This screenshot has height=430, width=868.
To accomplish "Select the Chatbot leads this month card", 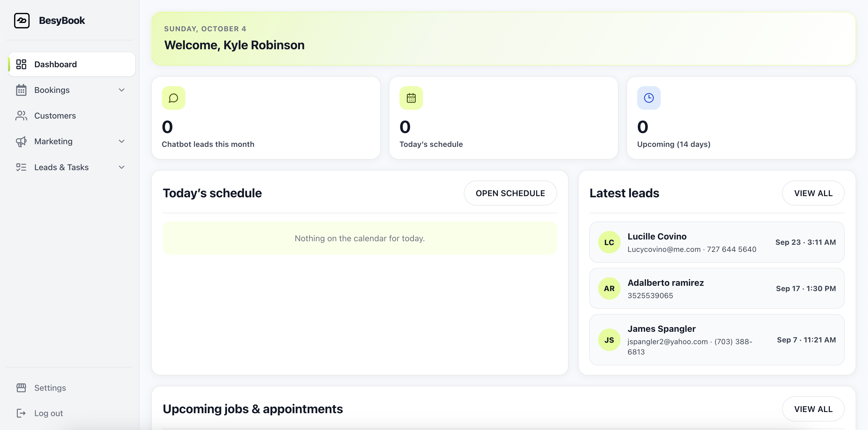I will point(266,118).
